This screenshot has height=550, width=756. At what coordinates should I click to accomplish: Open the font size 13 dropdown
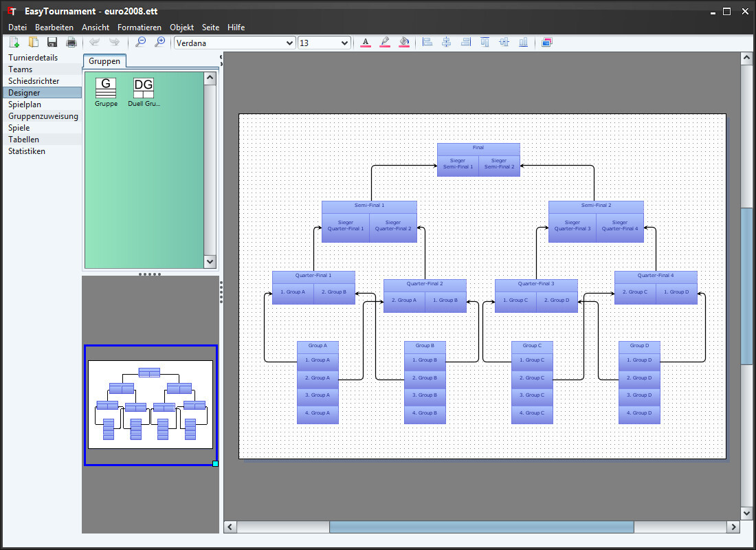pyautogui.click(x=324, y=43)
